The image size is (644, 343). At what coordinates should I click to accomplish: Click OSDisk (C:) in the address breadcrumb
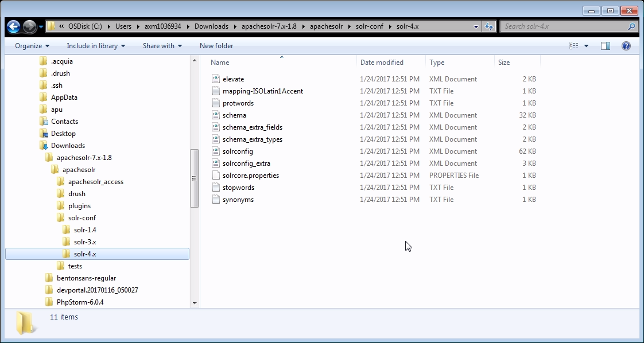pyautogui.click(x=85, y=26)
